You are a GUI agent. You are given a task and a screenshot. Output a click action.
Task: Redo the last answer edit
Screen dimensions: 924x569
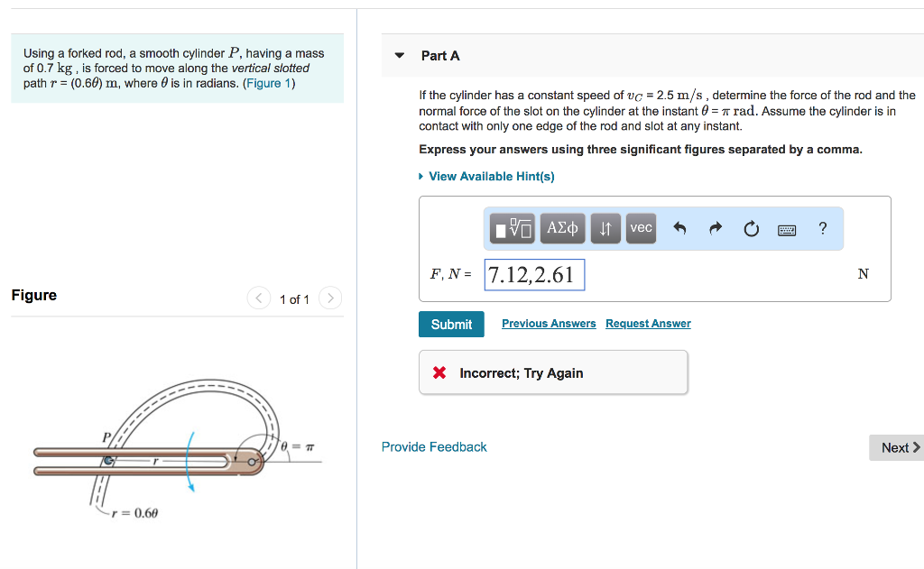(714, 228)
